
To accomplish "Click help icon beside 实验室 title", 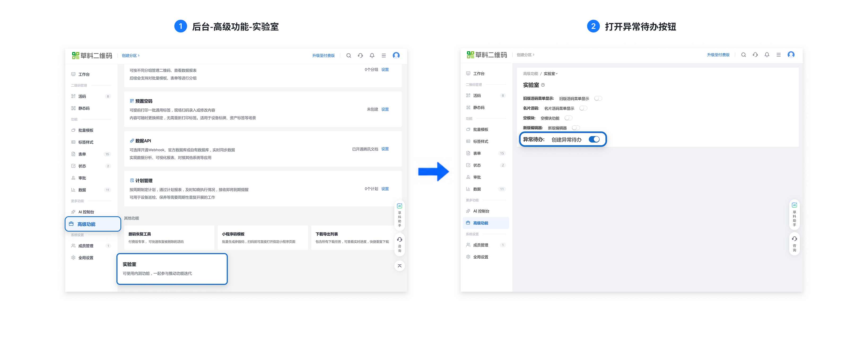I will pyautogui.click(x=543, y=85).
